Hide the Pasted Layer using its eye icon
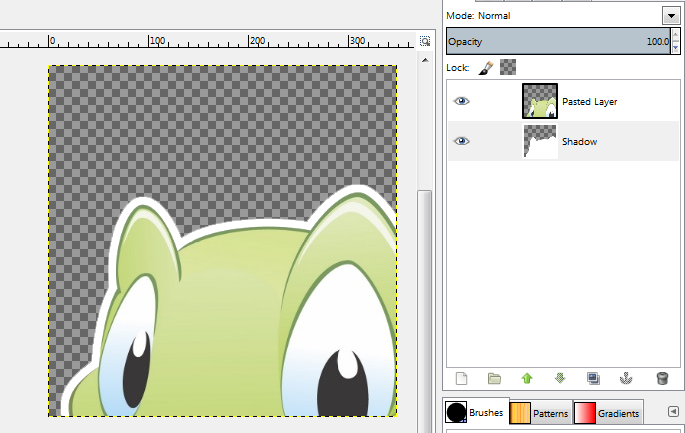Image resolution: width=685 pixels, height=433 pixels. tap(461, 101)
